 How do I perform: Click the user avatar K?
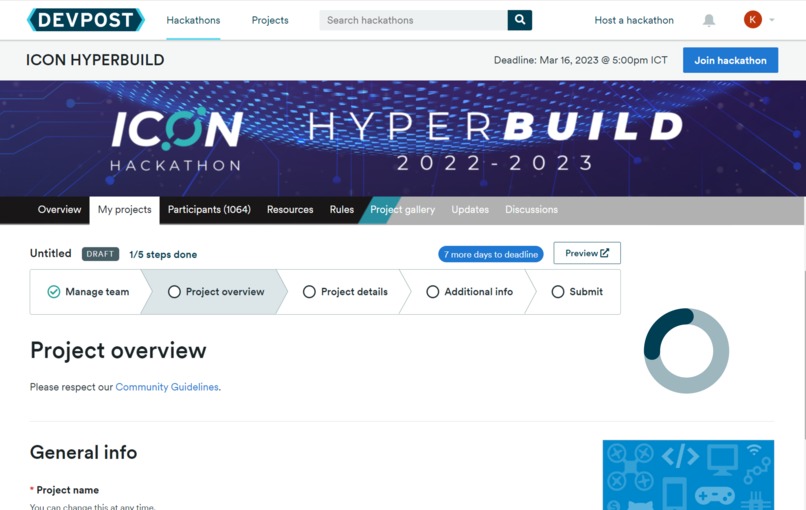point(753,20)
